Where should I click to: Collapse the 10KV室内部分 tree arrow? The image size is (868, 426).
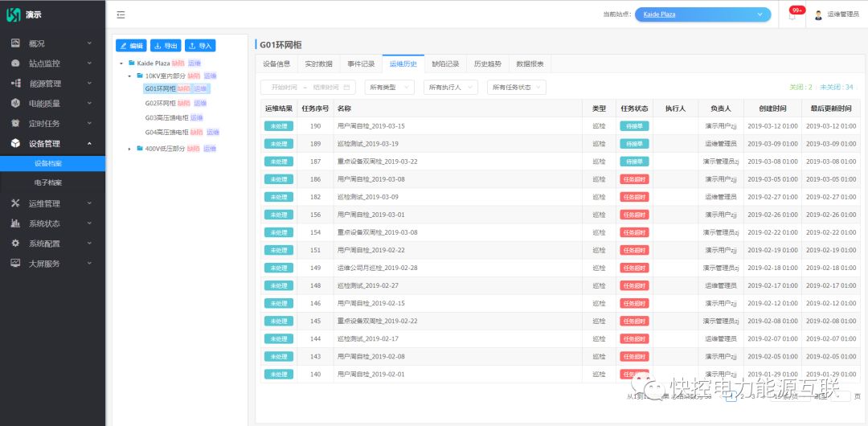(x=129, y=76)
